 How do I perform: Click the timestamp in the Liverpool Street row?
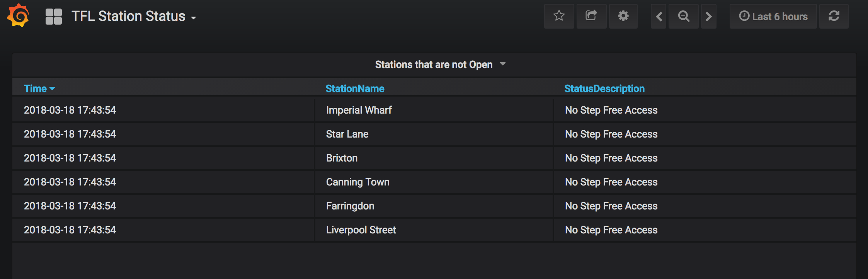point(70,230)
